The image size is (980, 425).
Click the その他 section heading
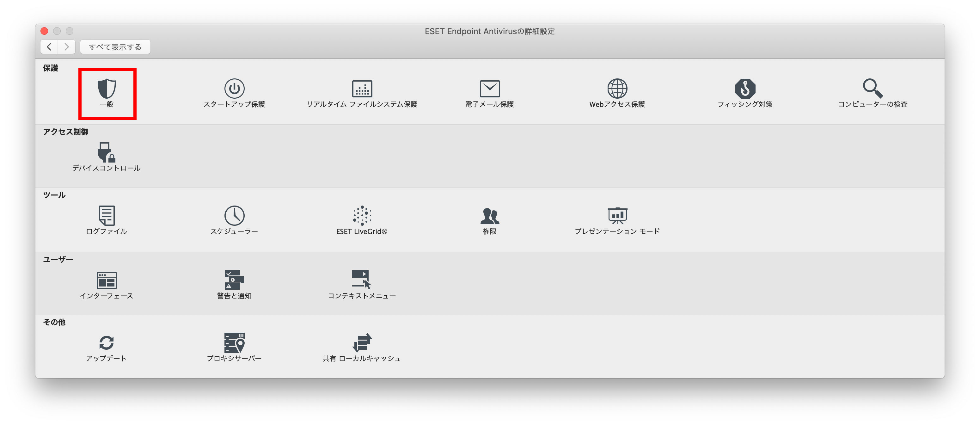point(54,322)
